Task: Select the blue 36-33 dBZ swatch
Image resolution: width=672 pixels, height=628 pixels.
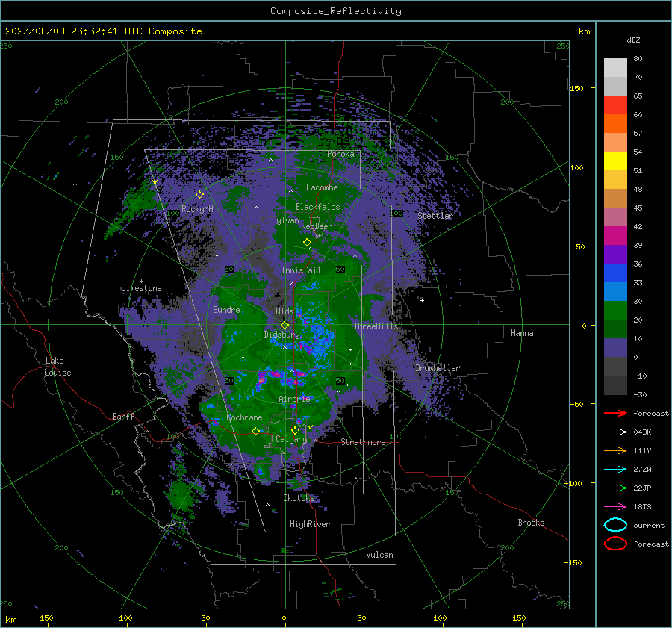Action: pyautogui.click(x=615, y=273)
